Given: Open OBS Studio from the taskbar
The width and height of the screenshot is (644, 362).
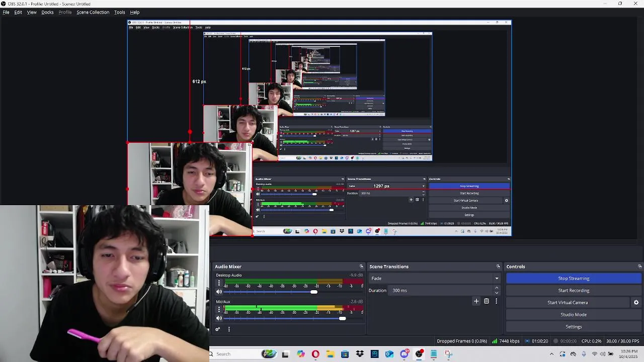Looking at the screenshot, I should click(419, 354).
